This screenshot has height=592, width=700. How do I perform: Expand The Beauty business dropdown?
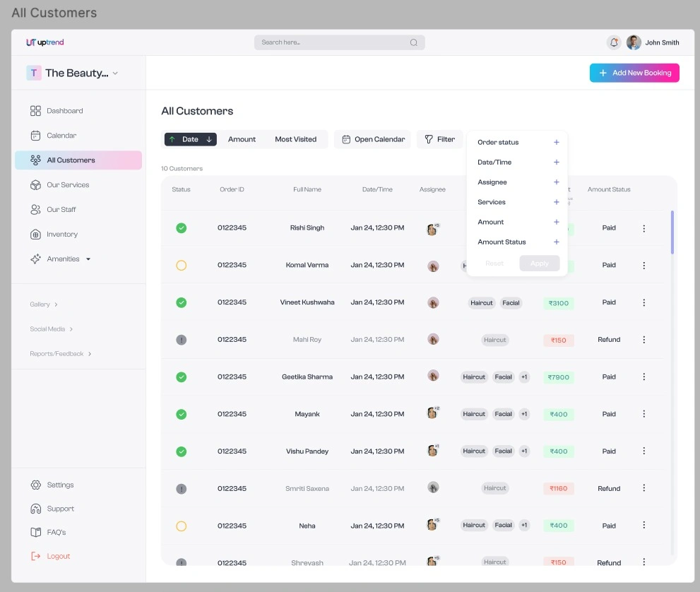click(115, 73)
